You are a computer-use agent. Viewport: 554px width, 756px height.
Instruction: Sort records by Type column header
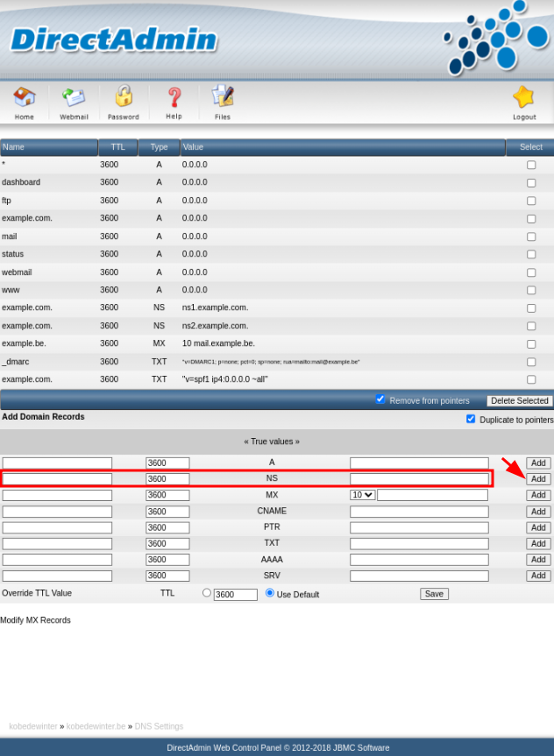click(159, 147)
